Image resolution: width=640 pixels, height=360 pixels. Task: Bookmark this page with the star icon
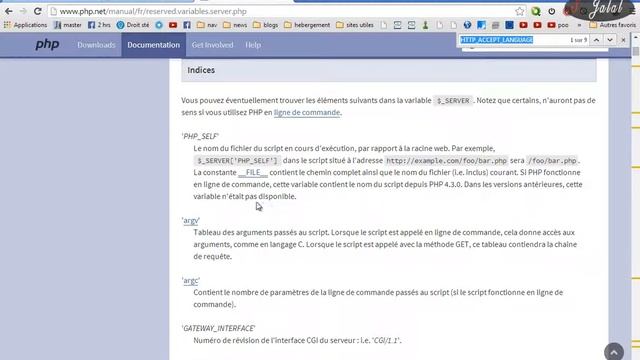[519, 11]
